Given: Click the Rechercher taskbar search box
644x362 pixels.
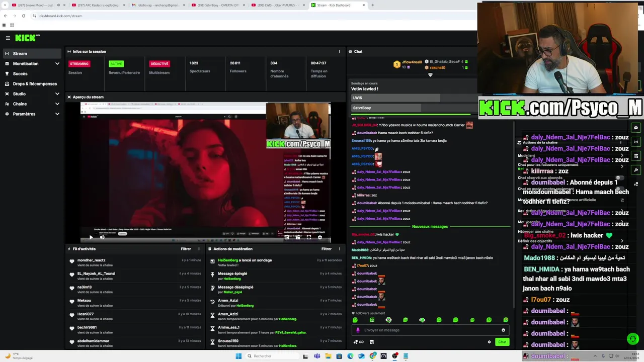Looking at the screenshot, I should 272,356.
